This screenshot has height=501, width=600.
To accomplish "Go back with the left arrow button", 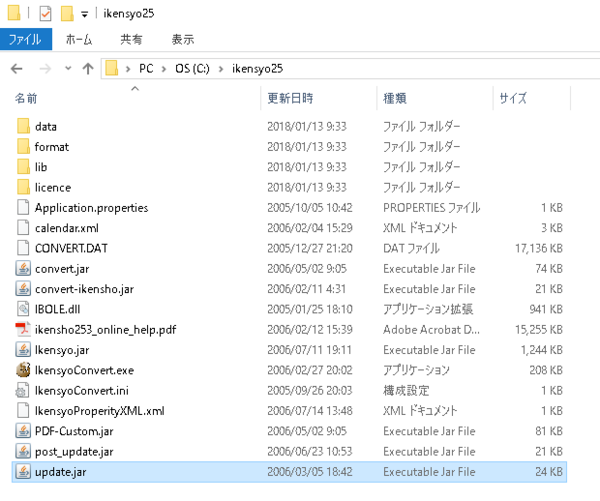I will click(x=16, y=69).
